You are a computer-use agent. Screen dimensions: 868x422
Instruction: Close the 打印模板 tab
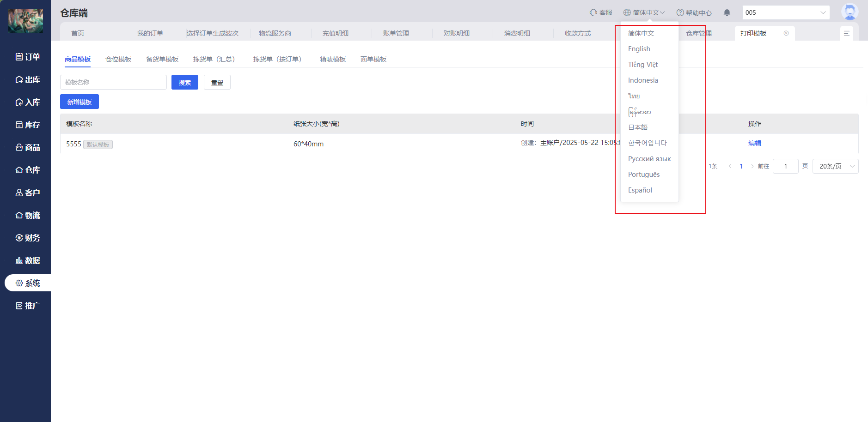(x=786, y=33)
